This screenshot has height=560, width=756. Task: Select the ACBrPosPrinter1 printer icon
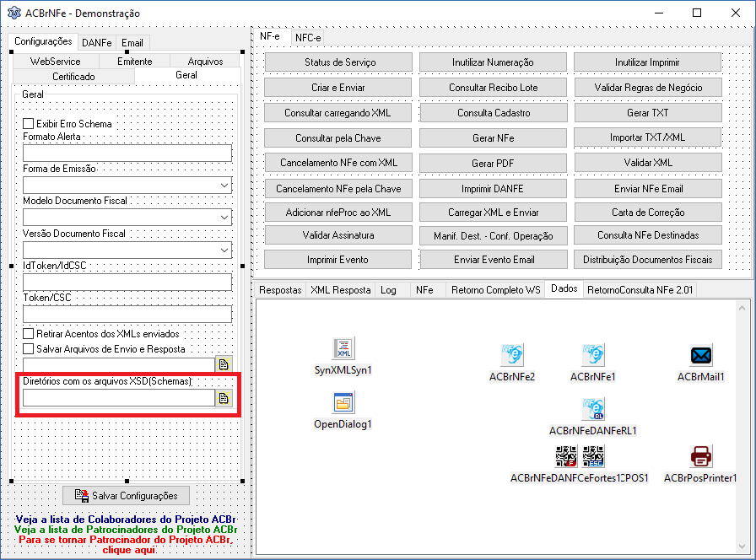(700, 456)
